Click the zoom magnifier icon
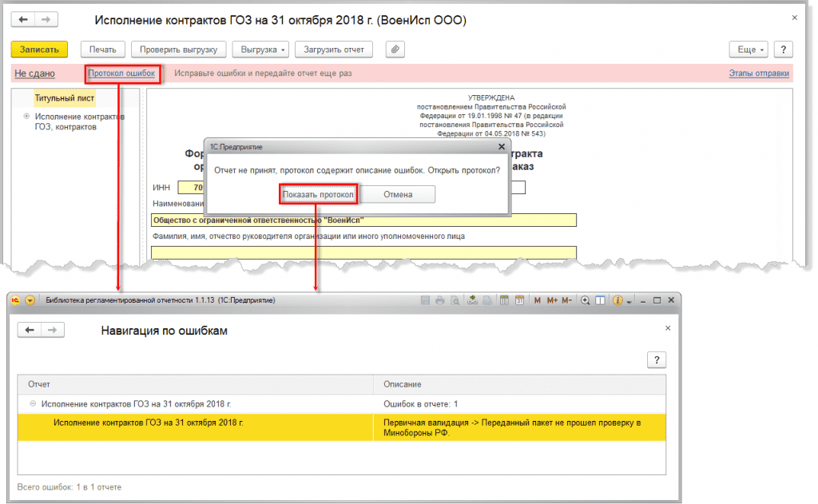The height and width of the screenshot is (504, 818). click(585, 300)
